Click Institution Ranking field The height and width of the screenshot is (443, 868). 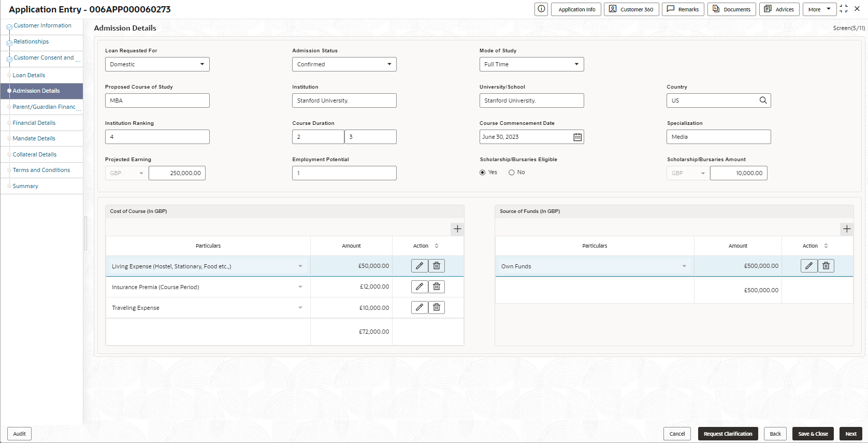(157, 137)
